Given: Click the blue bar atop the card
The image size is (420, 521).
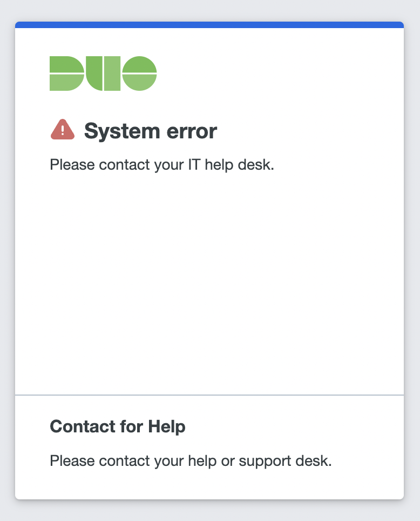Looking at the screenshot, I should pos(209,25).
